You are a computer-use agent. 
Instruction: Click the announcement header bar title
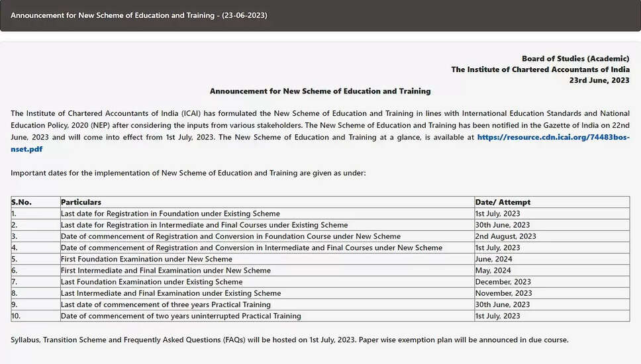pos(139,15)
